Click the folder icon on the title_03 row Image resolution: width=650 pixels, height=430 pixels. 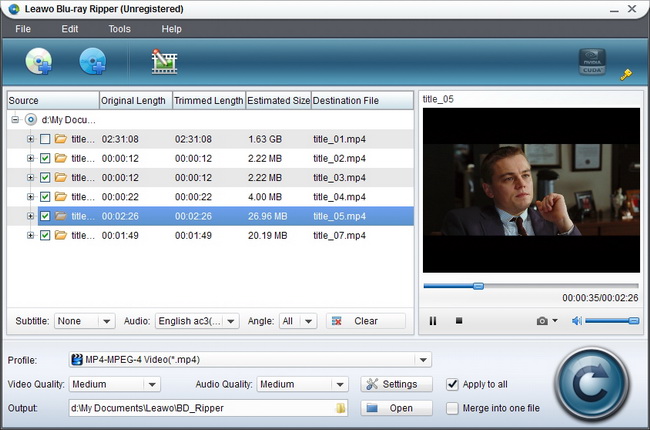click(x=61, y=177)
